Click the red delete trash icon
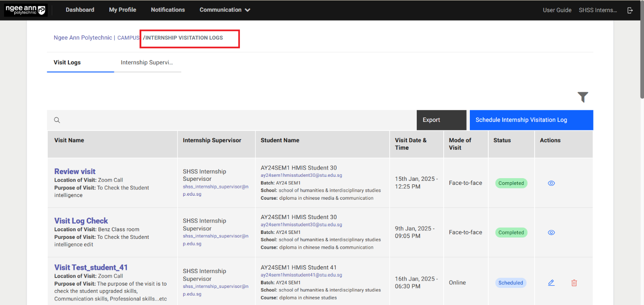 pos(574,283)
